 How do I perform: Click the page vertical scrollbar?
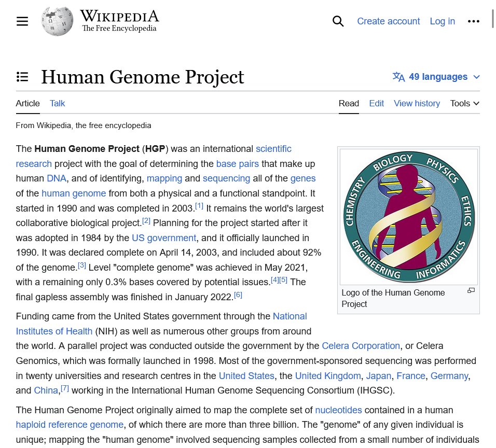click(x=492, y=19)
